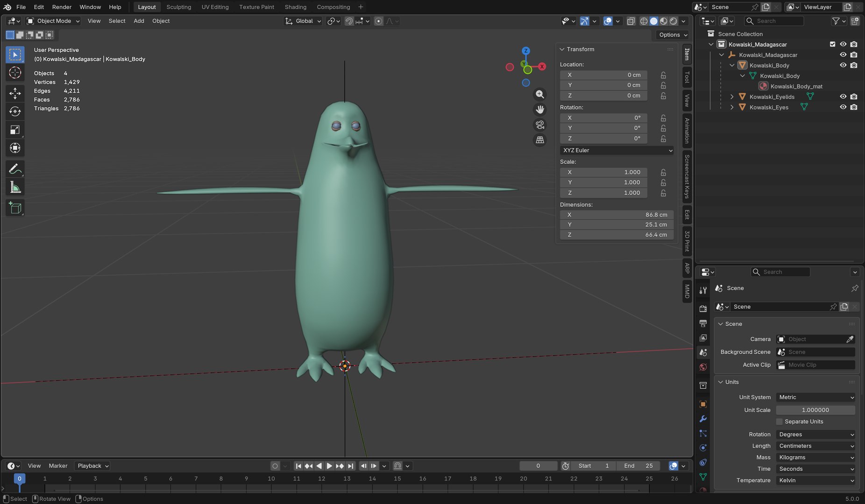Open Unit System Metric dropdown
This screenshot has width=865, height=504.
(815, 397)
